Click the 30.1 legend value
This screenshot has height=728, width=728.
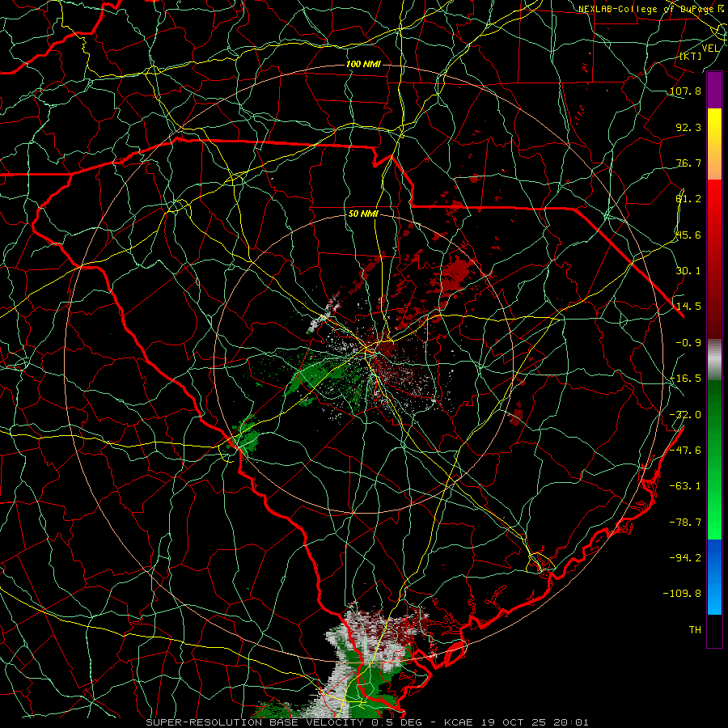[688, 271]
